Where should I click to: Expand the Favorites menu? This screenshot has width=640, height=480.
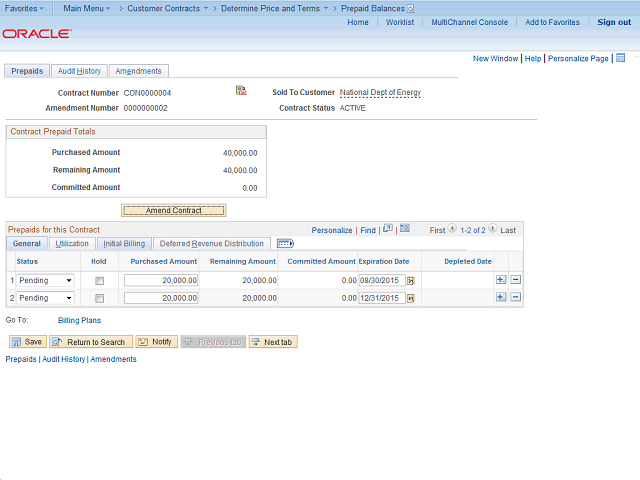pyautogui.click(x=25, y=7)
